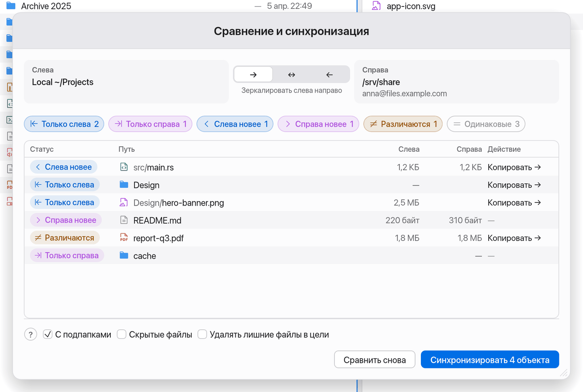This screenshot has width=583, height=392.
Task: Toggle the 'Слева новее 1' filter chip
Action: [x=235, y=124]
